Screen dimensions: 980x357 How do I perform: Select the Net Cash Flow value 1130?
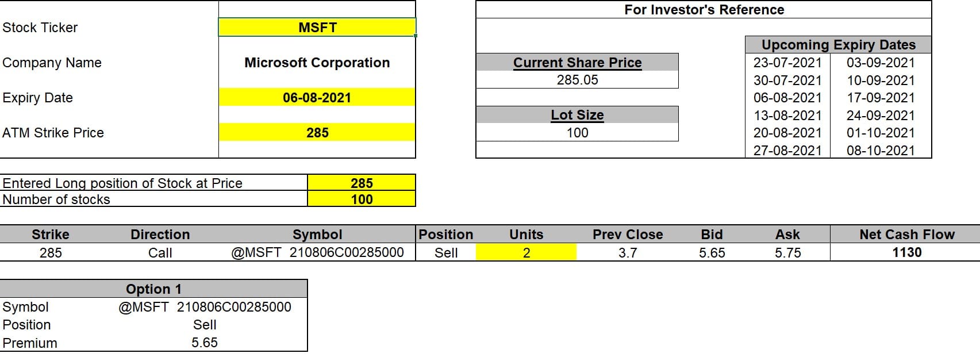tap(906, 252)
